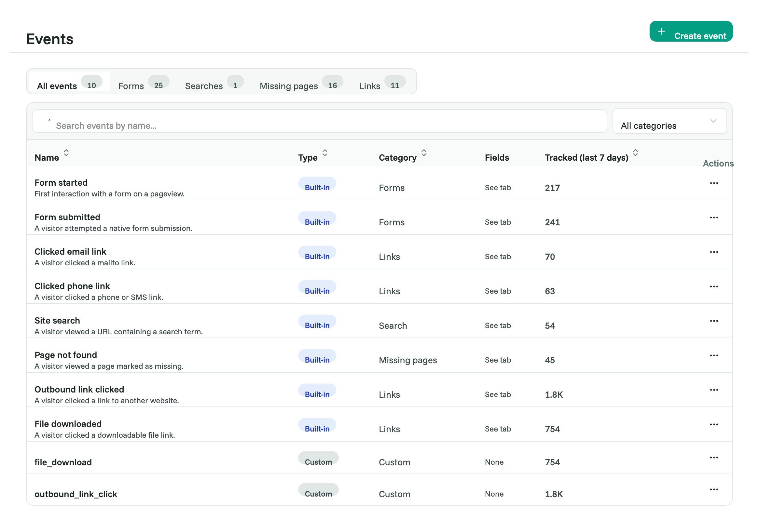Open actions menu for file_download row
Image resolution: width=759 pixels, height=532 pixels.
[714, 457]
